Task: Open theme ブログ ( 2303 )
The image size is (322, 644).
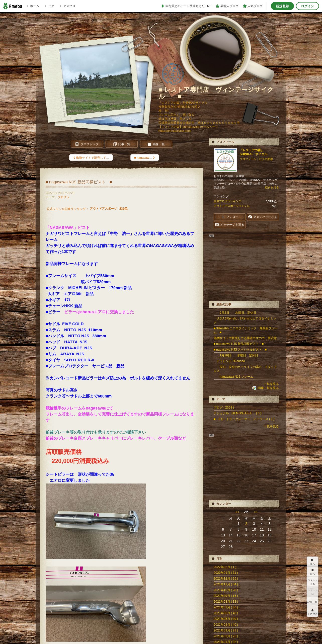Action: click(x=224, y=408)
